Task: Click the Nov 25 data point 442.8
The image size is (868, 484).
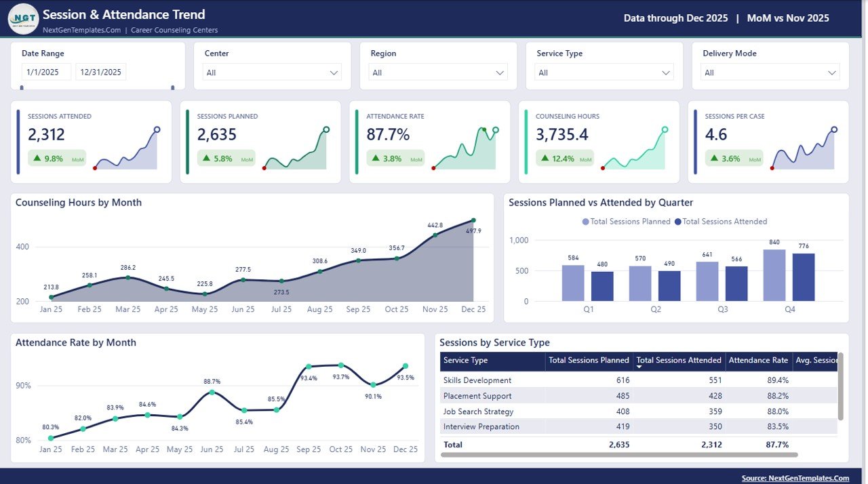Action: pos(435,235)
